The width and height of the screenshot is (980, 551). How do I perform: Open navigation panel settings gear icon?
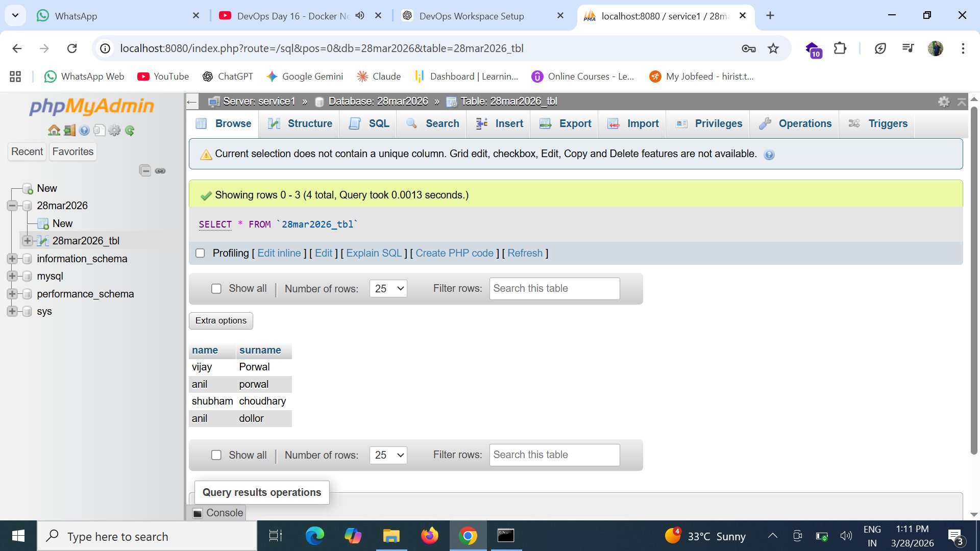click(x=114, y=131)
